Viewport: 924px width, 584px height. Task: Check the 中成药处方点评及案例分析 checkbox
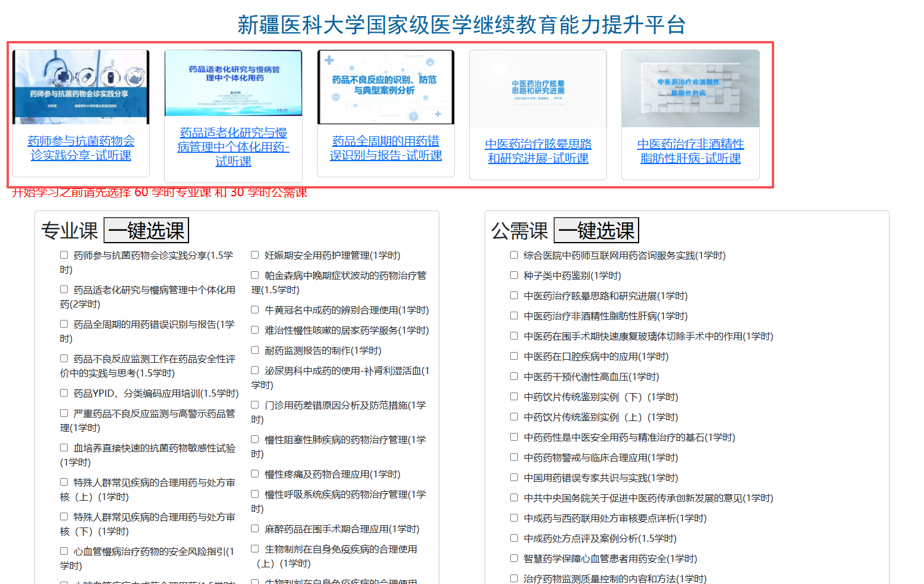514,538
